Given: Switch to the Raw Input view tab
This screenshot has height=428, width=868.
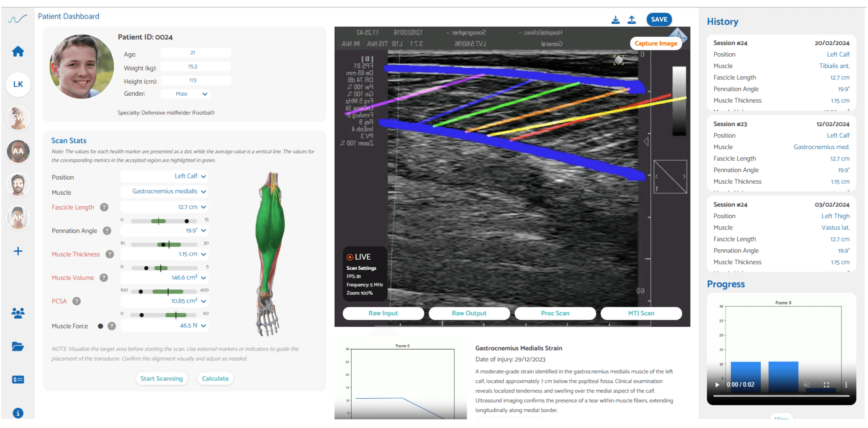Looking at the screenshot, I should point(383,313).
